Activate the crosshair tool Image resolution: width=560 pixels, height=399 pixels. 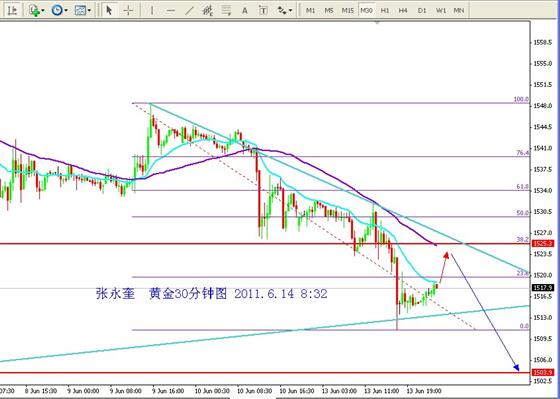click(x=128, y=10)
